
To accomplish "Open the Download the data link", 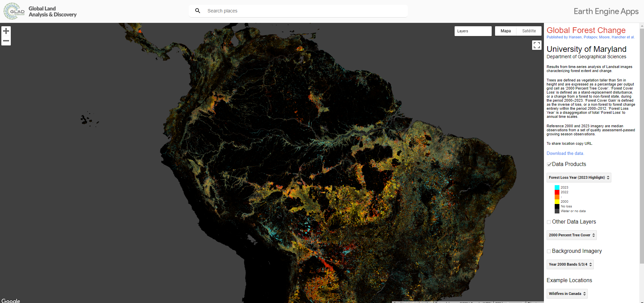I will [x=565, y=153].
